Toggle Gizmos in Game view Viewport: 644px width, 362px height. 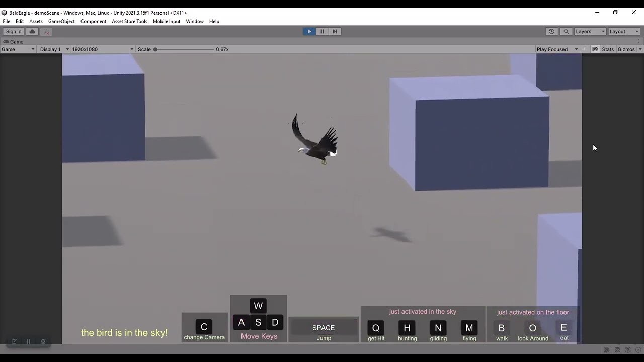pyautogui.click(x=626, y=49)
